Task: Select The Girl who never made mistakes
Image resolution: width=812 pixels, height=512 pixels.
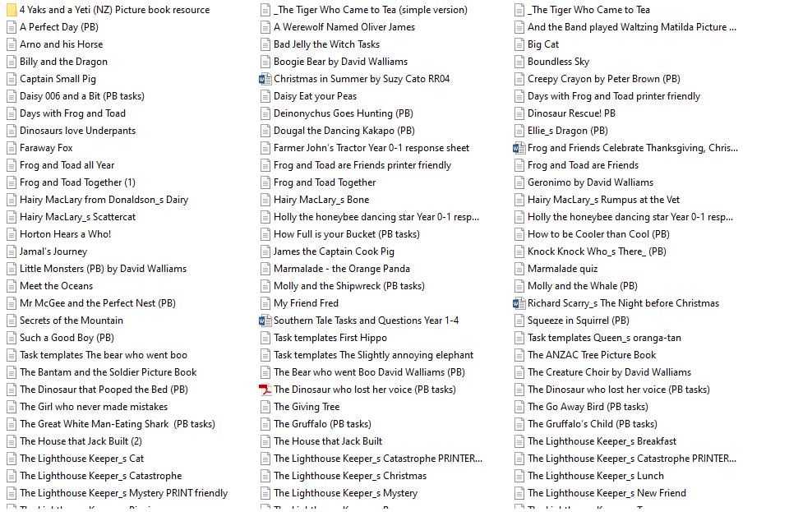Action: (x=94, y=407)
